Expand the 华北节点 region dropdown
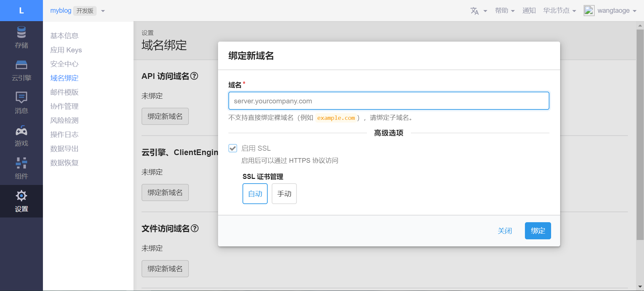Screen dimensions: 644x291 click(x=559, y=11)
